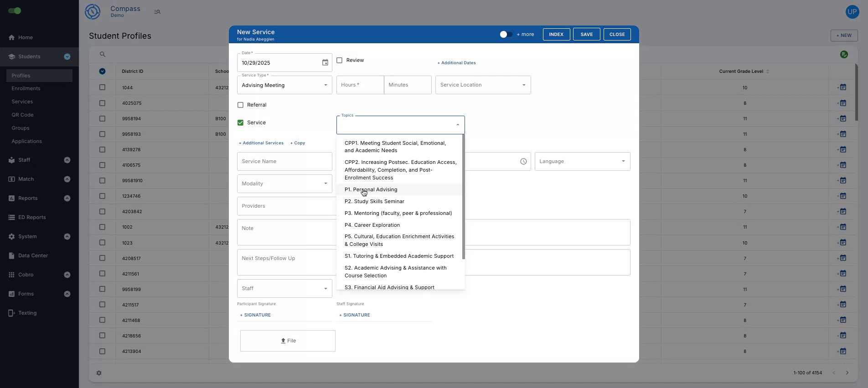868x388 pixels.
Task: Open the Language dropdown
Action: coord(582,162)
